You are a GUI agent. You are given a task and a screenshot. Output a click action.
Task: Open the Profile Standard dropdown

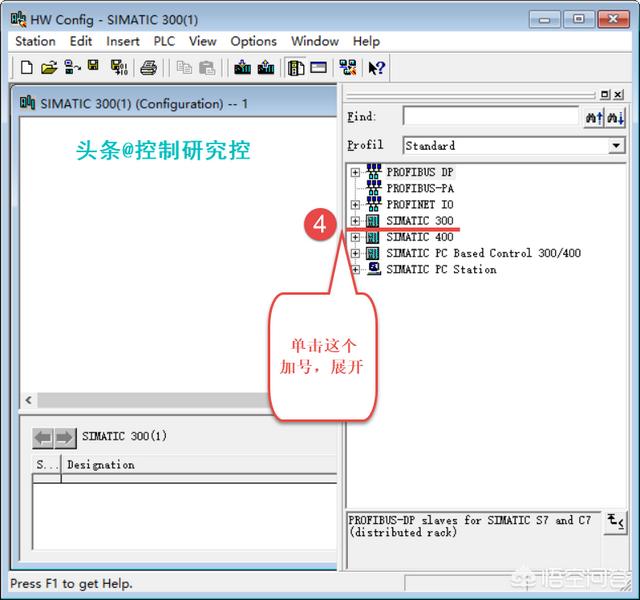click(x=616, y=145)
